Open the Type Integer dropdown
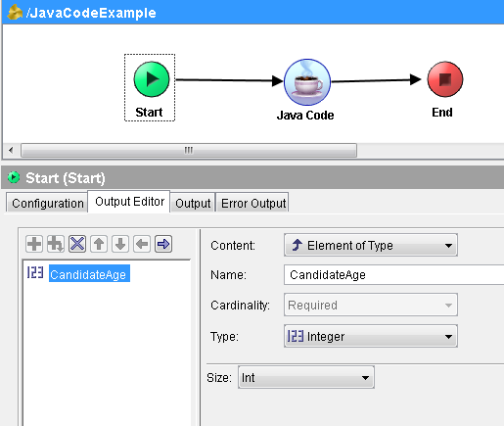The width and height of the screenshot is (504, 426). pos(371,336)
